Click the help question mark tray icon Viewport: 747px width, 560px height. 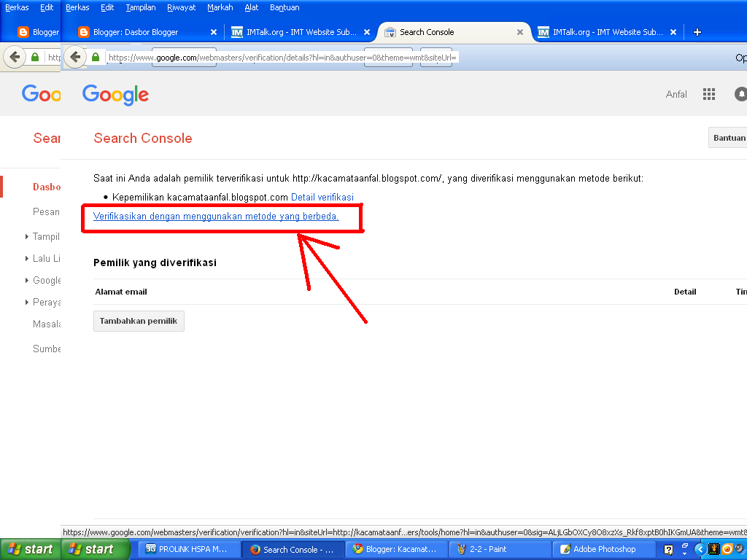pyautogui.click(x=668, y=550)
